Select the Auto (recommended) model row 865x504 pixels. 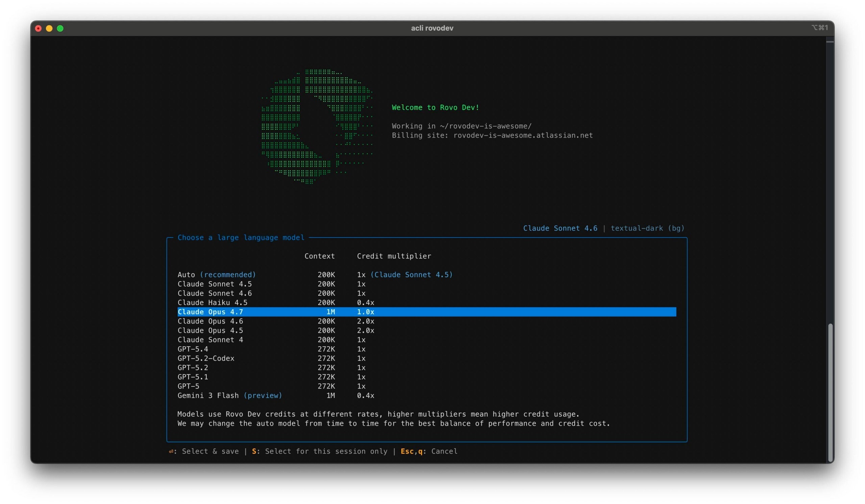point(427,275)
